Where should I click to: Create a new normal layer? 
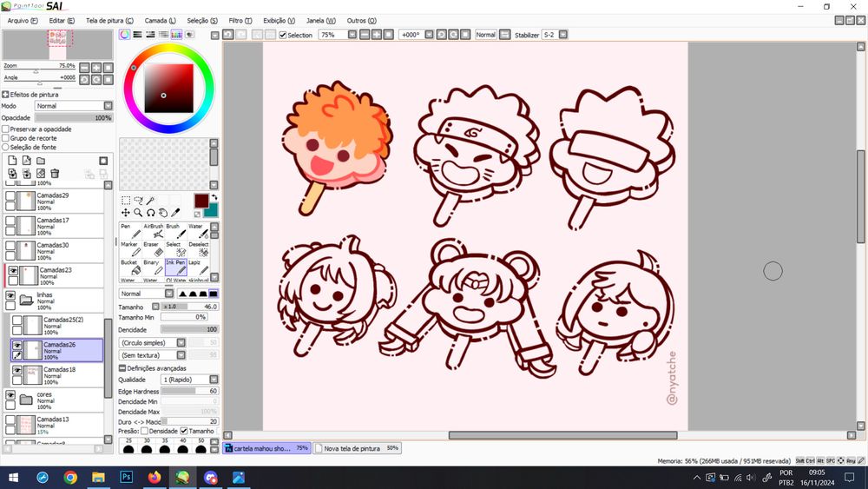[12, 161]
